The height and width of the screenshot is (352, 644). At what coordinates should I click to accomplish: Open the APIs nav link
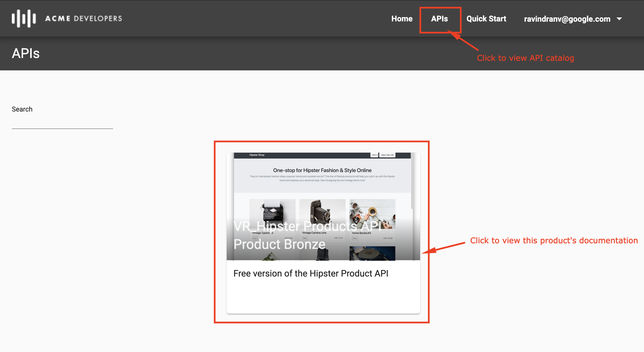click(440, 19)
